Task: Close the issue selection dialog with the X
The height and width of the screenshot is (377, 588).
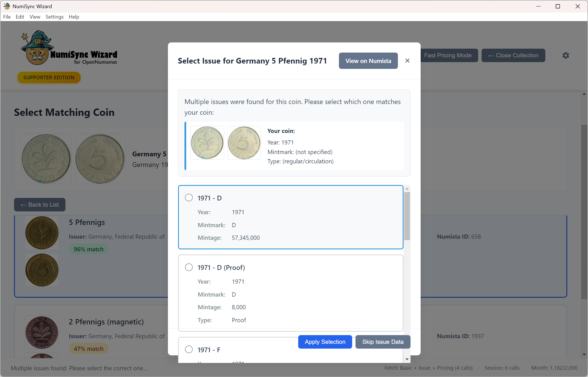Action: pos(407,61)
